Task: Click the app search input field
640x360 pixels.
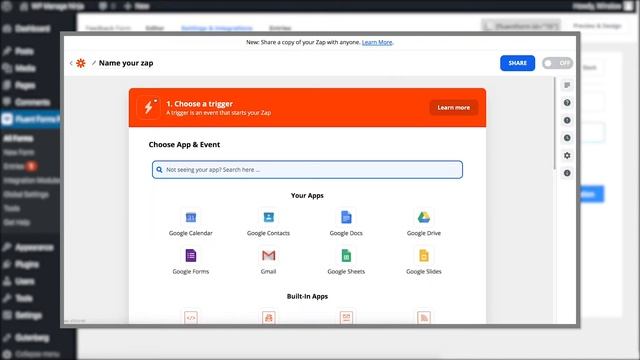Action: [307, 169]
